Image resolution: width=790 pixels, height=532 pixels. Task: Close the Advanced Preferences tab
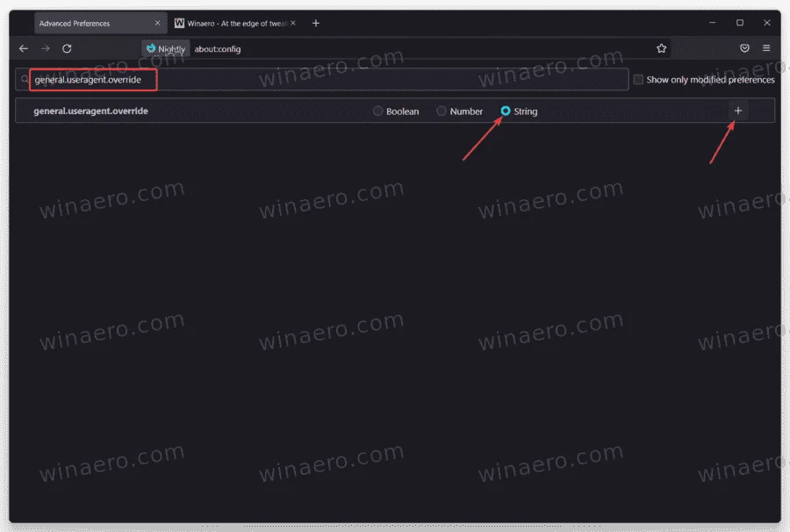click(157, 23)
